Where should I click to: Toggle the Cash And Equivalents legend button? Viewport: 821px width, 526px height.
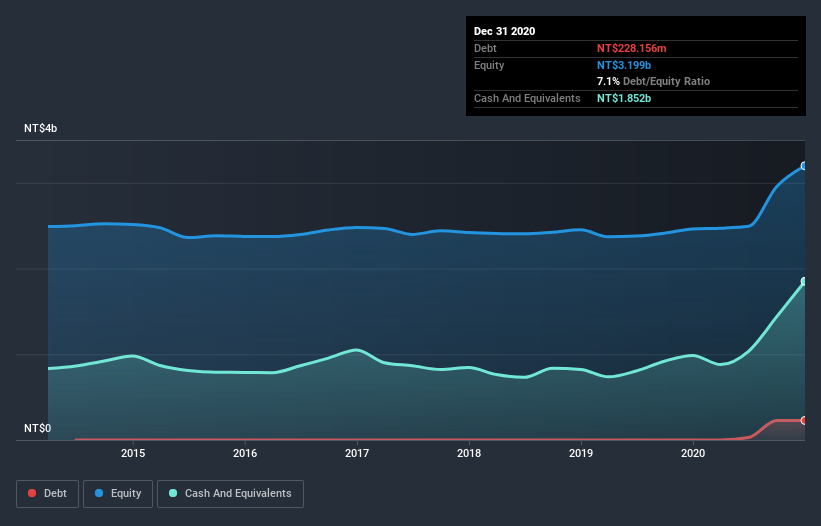(230, 494)
